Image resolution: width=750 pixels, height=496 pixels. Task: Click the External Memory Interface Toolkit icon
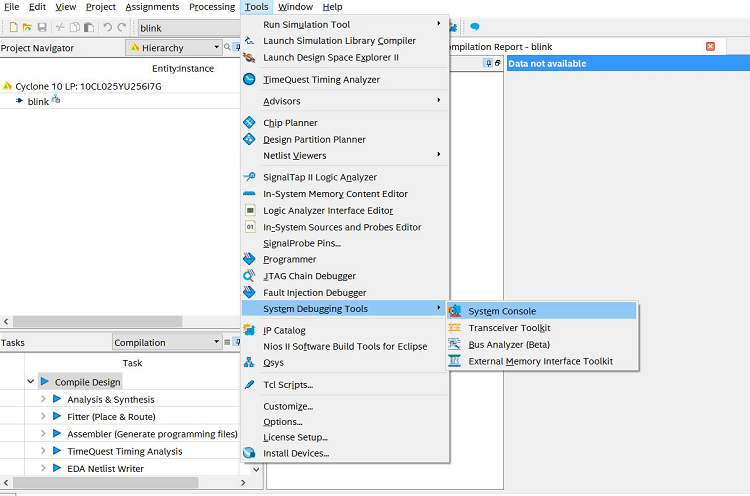coord(454,361)
